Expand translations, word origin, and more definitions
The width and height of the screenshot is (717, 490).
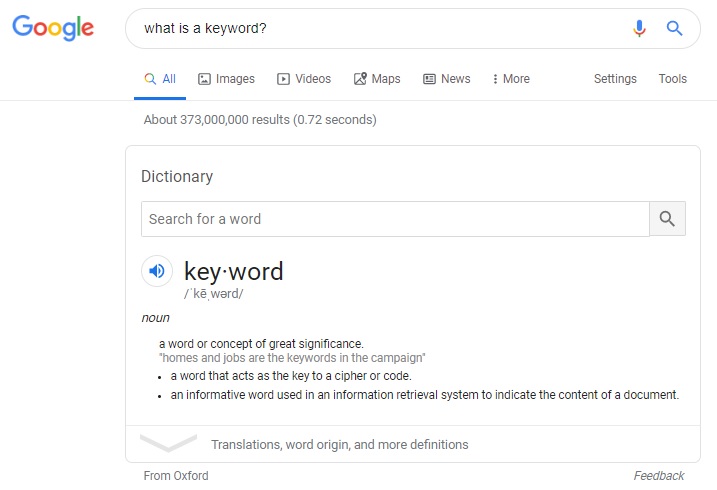[339, 444]
